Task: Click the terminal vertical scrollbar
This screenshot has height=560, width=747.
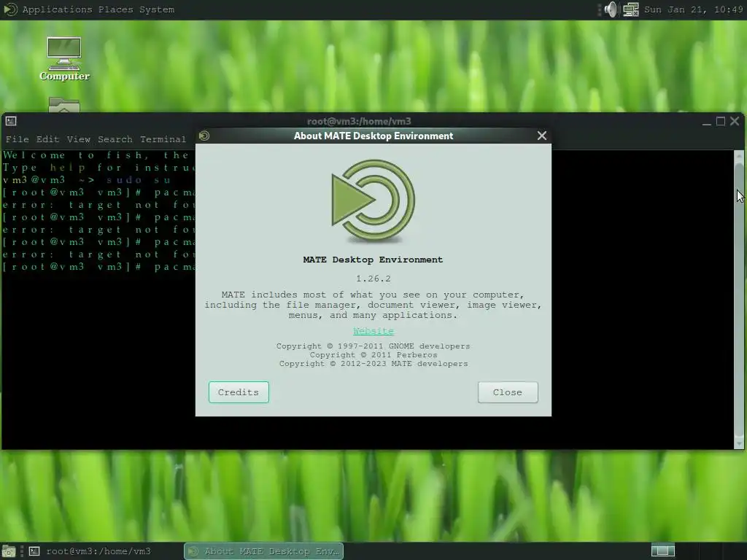Action: click(739, 300)
